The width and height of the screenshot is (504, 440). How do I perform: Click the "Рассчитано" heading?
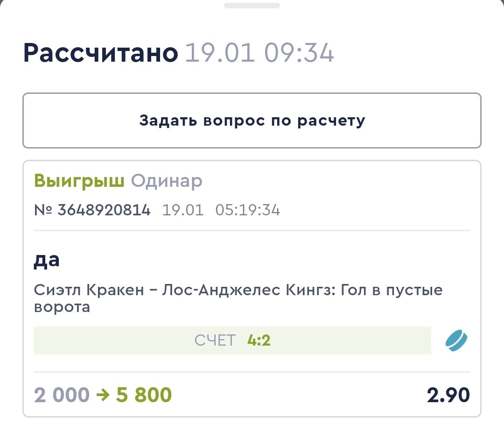point(101,54)
